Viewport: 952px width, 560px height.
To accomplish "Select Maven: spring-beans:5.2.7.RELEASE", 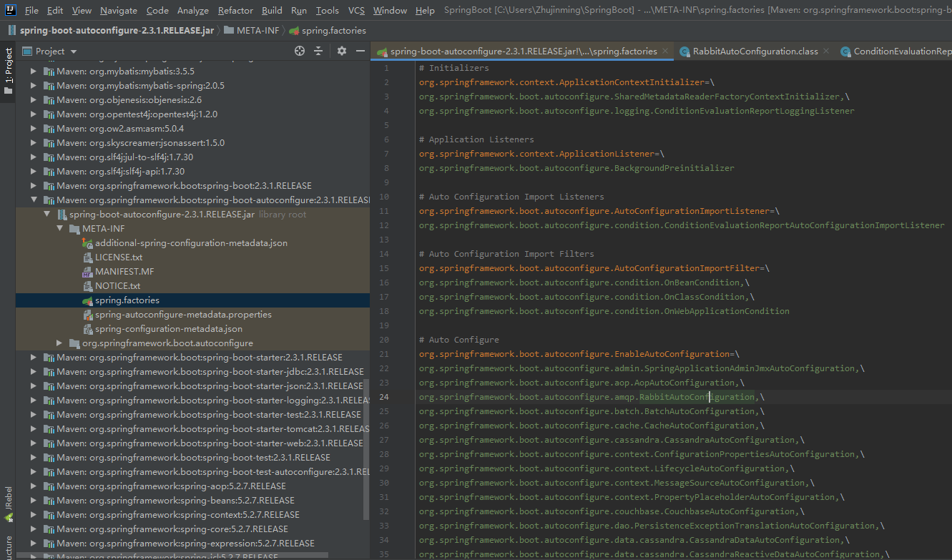I will point(175,501).
